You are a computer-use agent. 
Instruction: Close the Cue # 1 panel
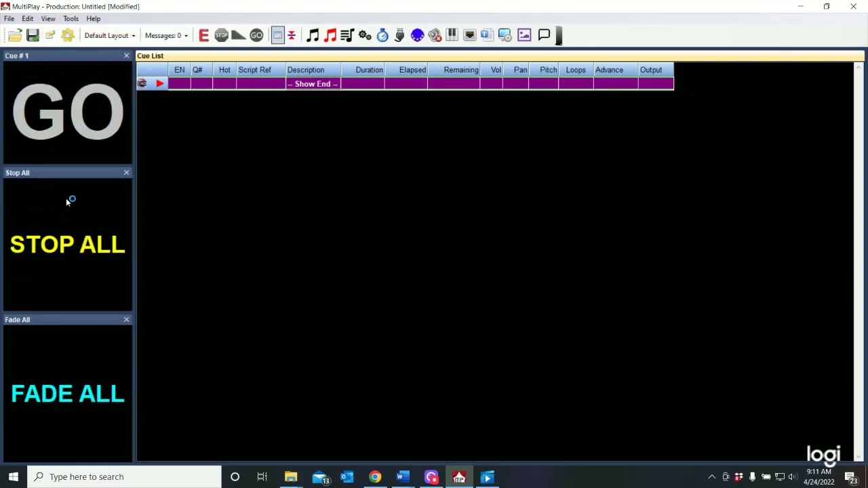[126, 56]
